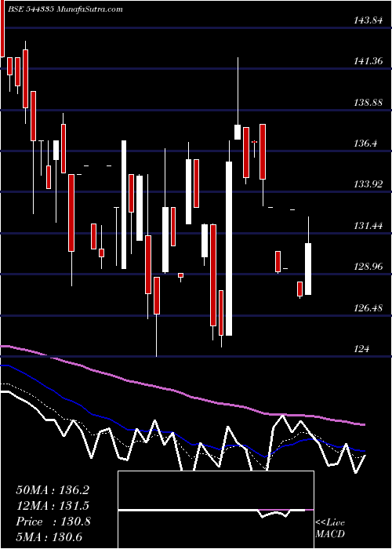Click the 143.84 price level label
Viewport: 392px width, 549px height.
368,20
